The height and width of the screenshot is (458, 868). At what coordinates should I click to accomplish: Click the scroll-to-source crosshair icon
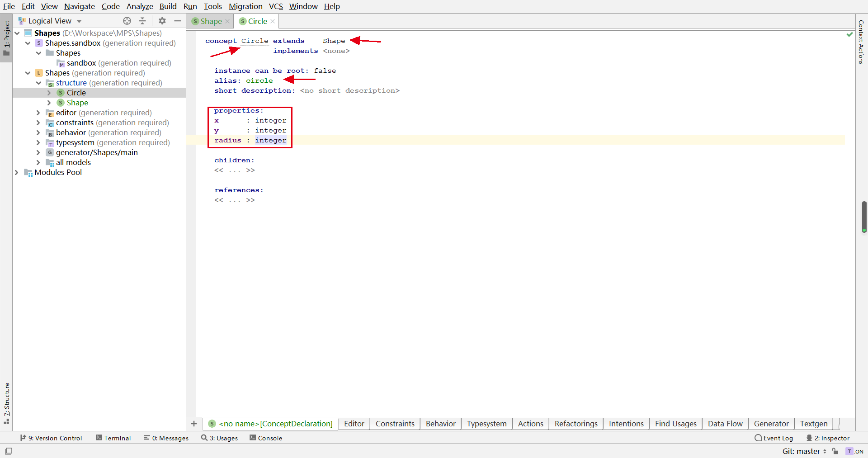point(127,21)
